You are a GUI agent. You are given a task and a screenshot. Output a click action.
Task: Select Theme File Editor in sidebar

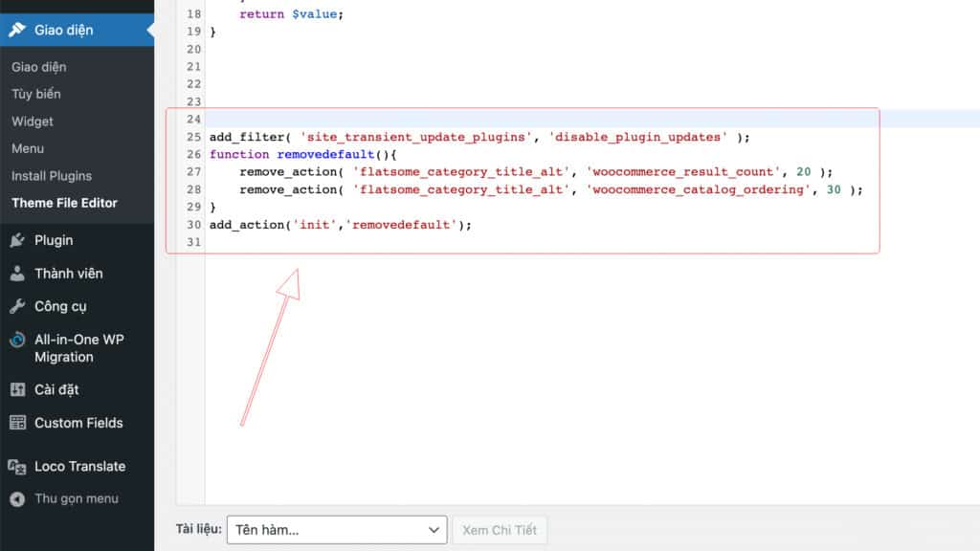coord(64,203)
